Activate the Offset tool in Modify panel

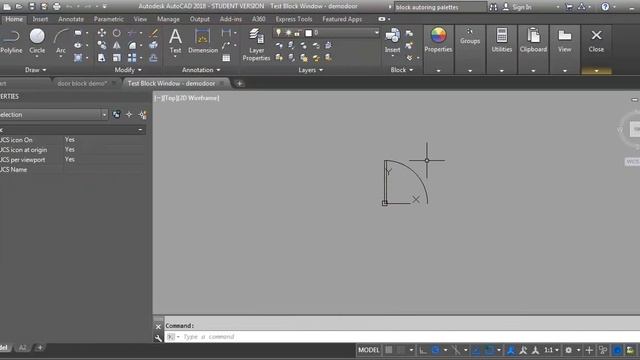[x=153, y=58]
